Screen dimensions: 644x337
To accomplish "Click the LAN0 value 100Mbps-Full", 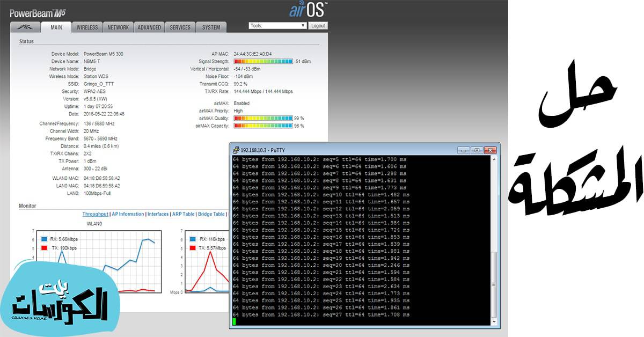I will click(x=97, y=193).
